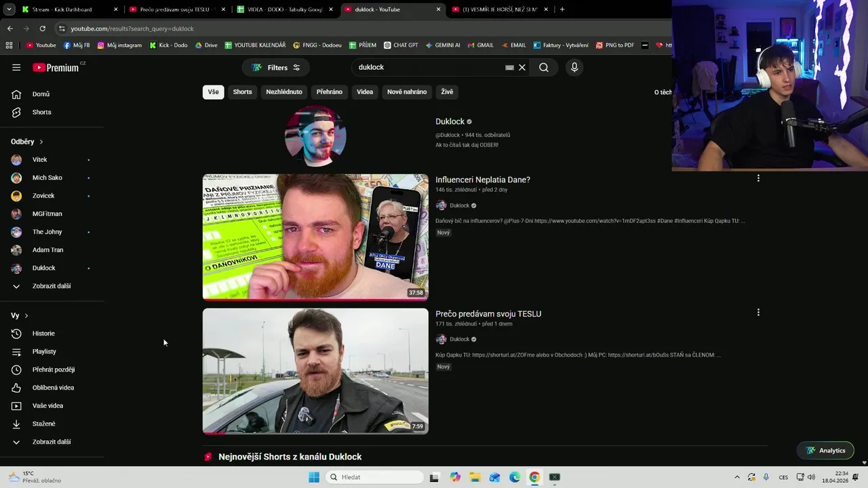Viewport: 868px width, 488px height.
Task: Open Můj instagram bookmark
Action: 119,45
